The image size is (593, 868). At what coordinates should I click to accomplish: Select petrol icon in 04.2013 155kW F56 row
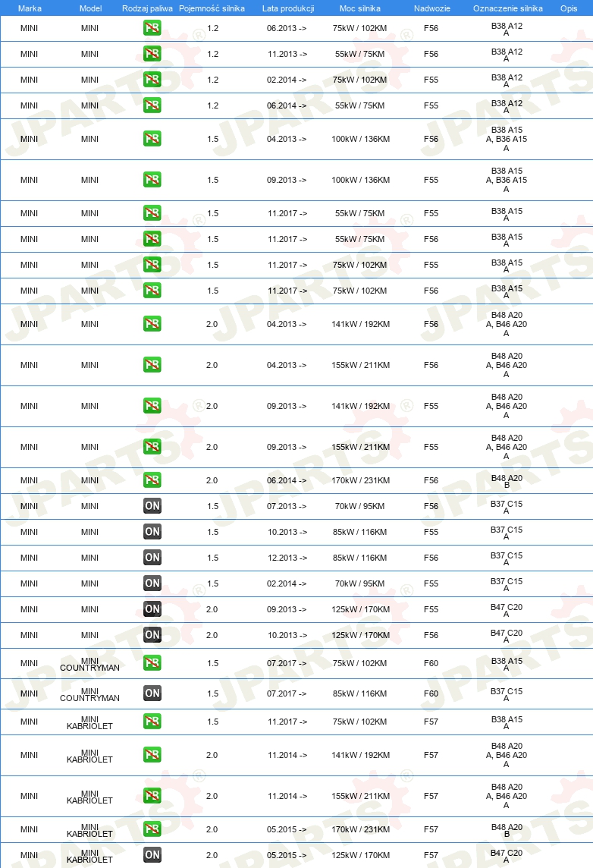click(152, 364)
